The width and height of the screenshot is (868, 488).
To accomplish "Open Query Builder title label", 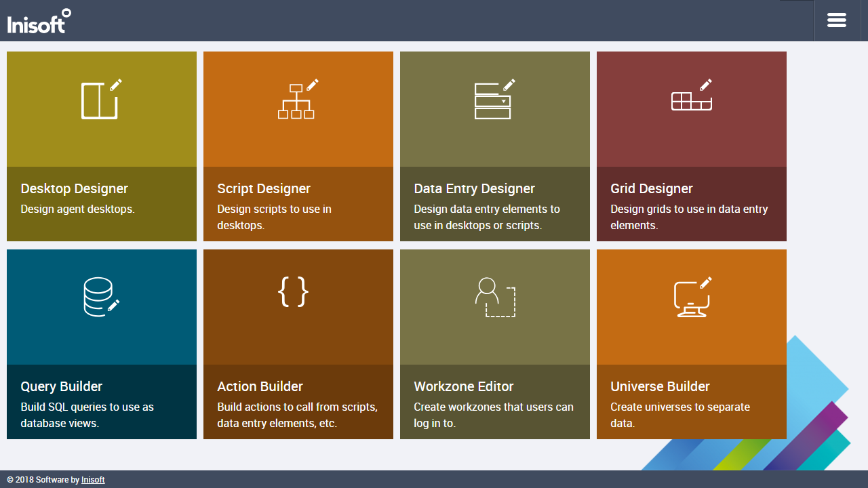I will (x=61, y=386).
